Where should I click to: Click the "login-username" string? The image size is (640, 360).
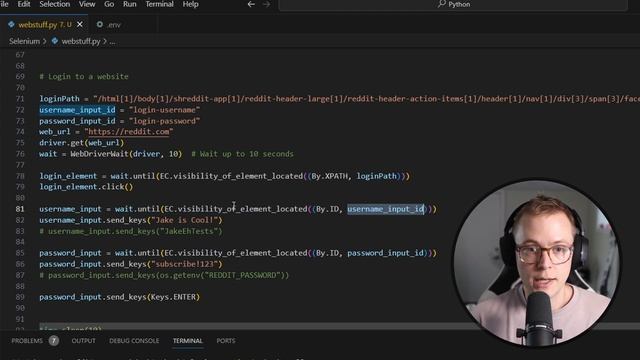(164, 110)
